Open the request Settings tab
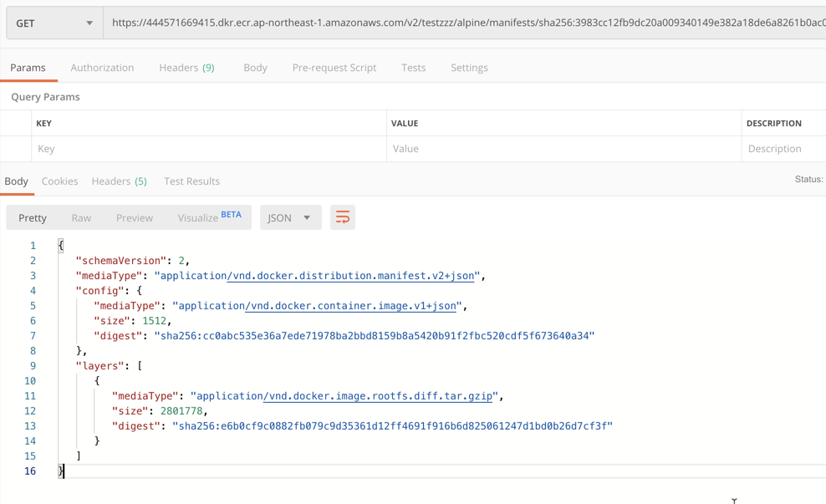The image size is (826, 504). tap(469, 68)
